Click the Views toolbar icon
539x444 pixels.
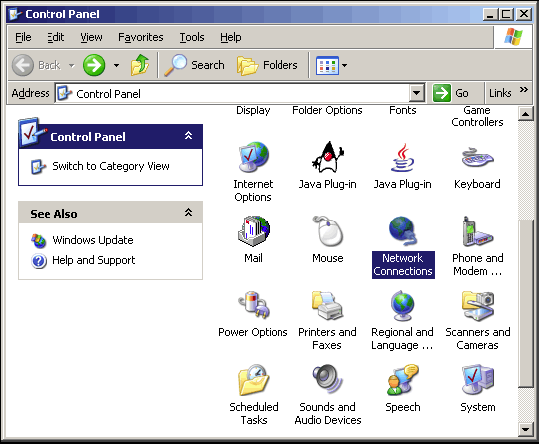pos(327,65)
